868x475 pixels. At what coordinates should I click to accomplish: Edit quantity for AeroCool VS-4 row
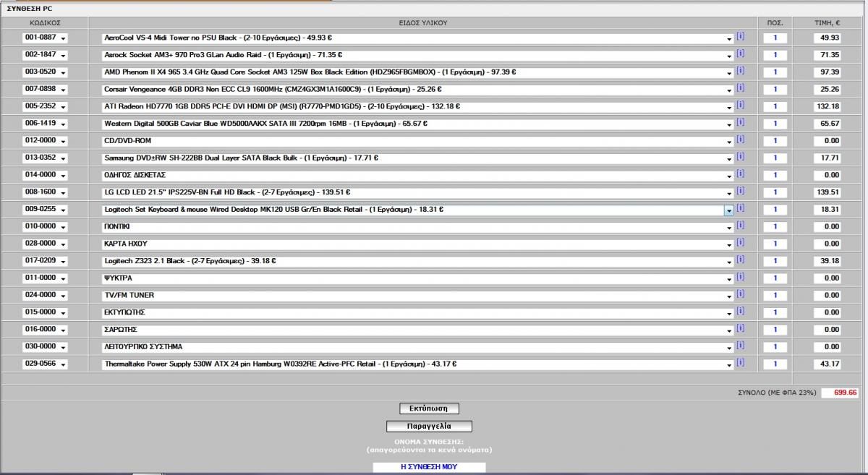775,38
